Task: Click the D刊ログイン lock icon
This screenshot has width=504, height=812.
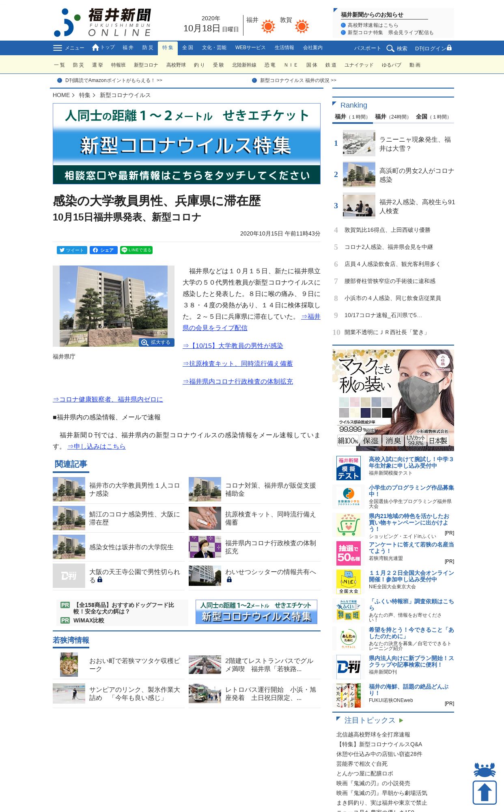Action: (449, 48)
